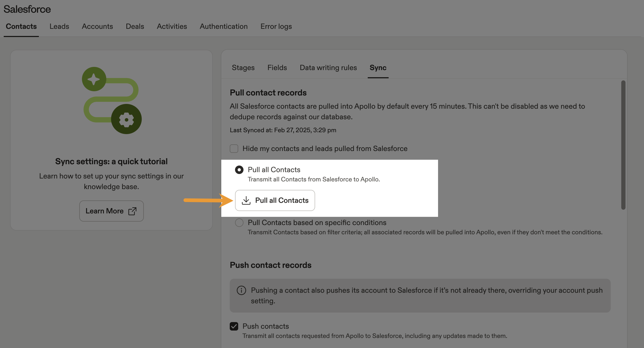Image resolution: width=644 pixels, height=348 pixels.
Task: Click the Pull all Contacts button
Action: (275, 200)
